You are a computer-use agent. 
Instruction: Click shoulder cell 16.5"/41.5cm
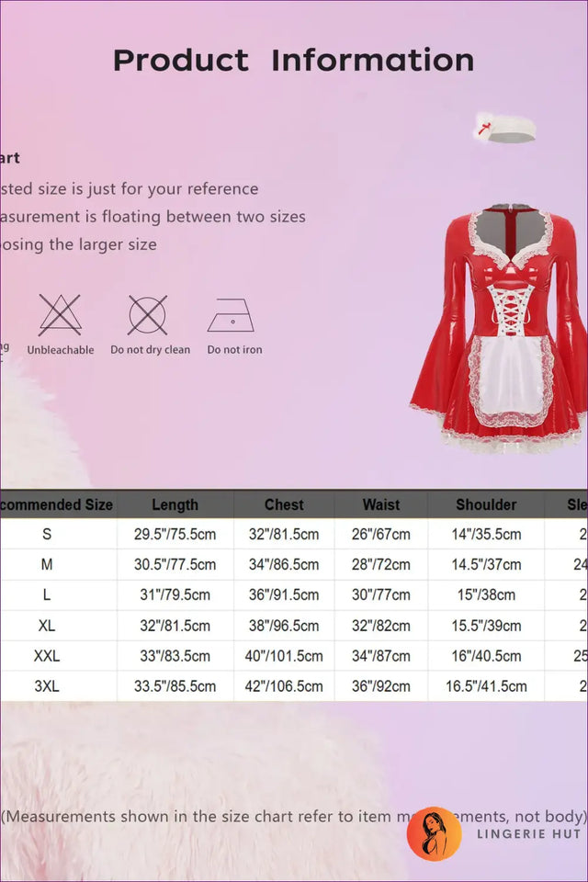tap(486, 686)
